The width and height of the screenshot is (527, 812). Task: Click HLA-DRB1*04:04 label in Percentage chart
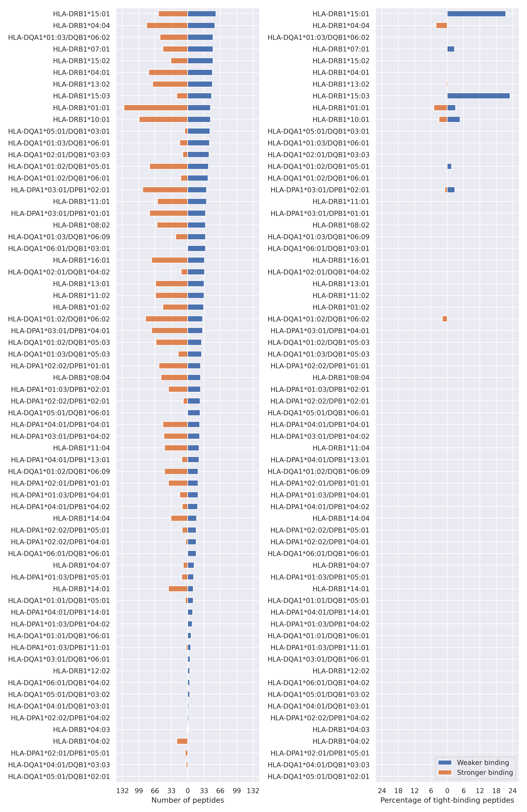pyautogui.click(x=341, y=26)
